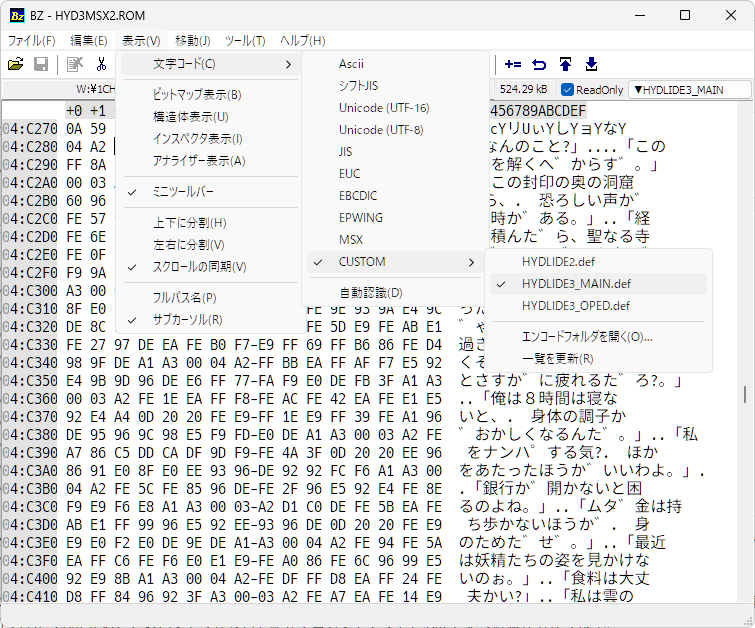Click the jump to top arrow icon

coord(565,64)
